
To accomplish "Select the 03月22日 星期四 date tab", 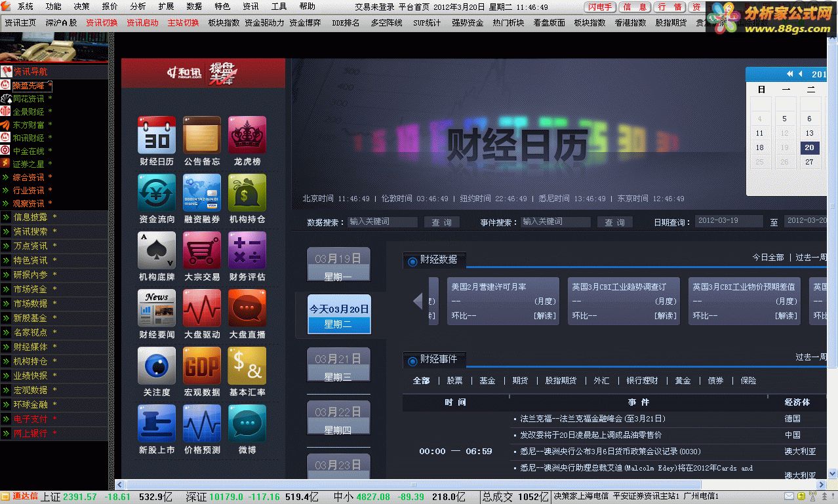I will pos(339,418).
